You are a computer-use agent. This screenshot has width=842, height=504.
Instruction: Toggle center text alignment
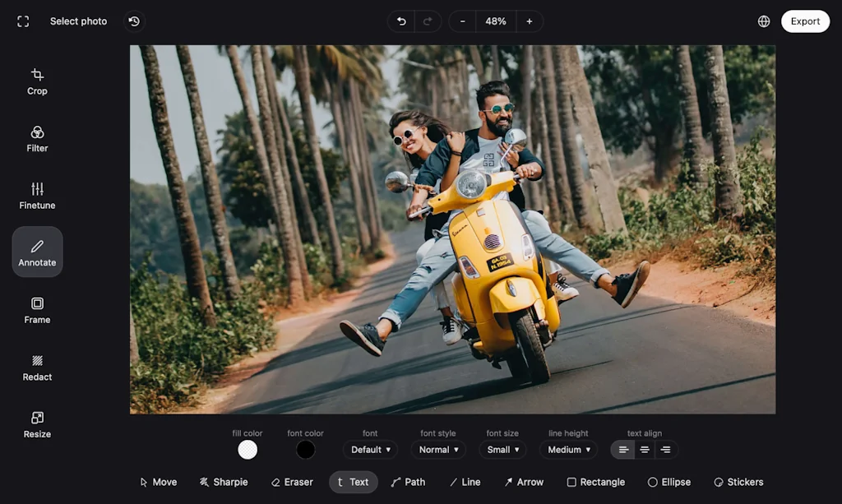point(644,450)
